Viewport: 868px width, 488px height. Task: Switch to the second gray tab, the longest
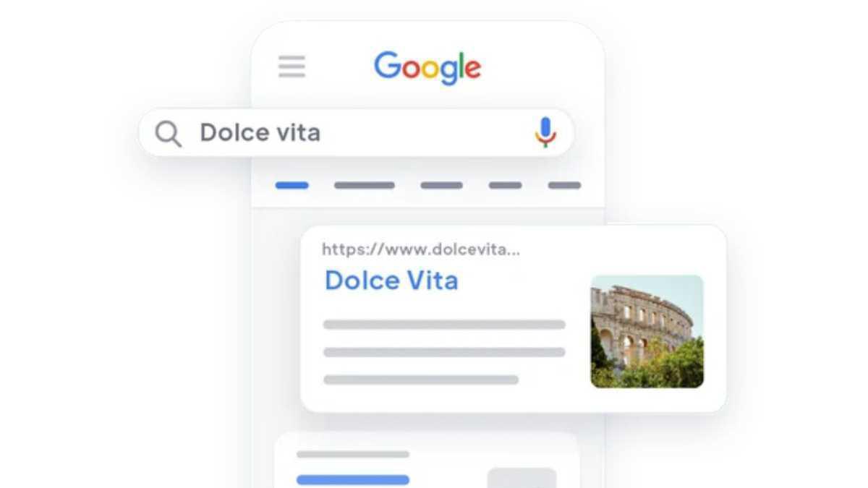365,186
